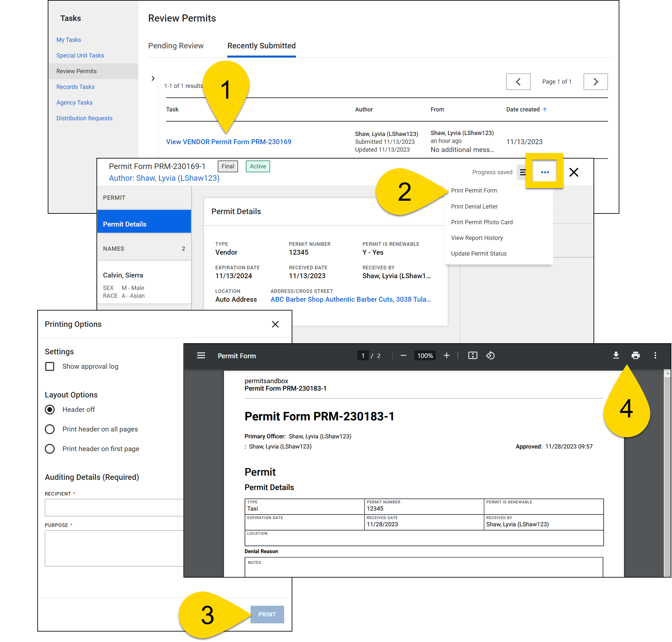
Task: Select the Print header on first page option
Action: click(x=50, y=448)
